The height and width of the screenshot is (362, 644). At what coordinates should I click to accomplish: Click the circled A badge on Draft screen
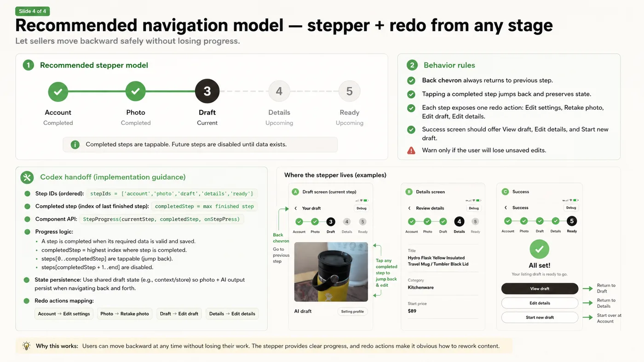296,192
